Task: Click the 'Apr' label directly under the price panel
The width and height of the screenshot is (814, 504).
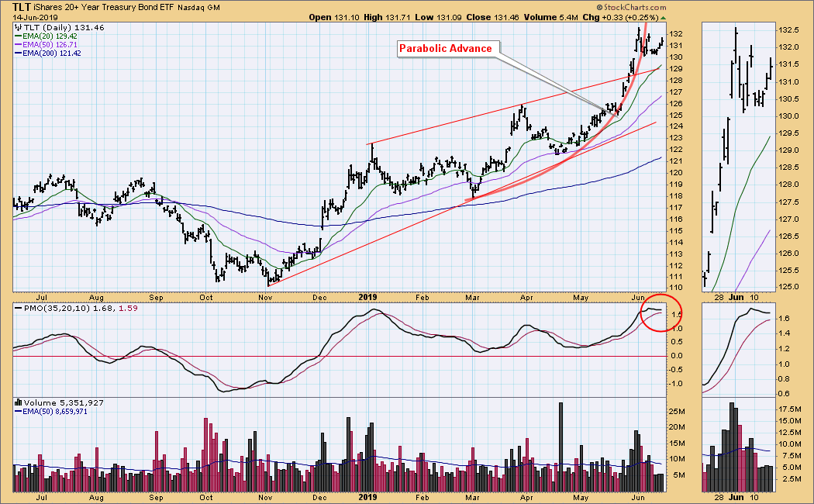Action: click(526, 298)
